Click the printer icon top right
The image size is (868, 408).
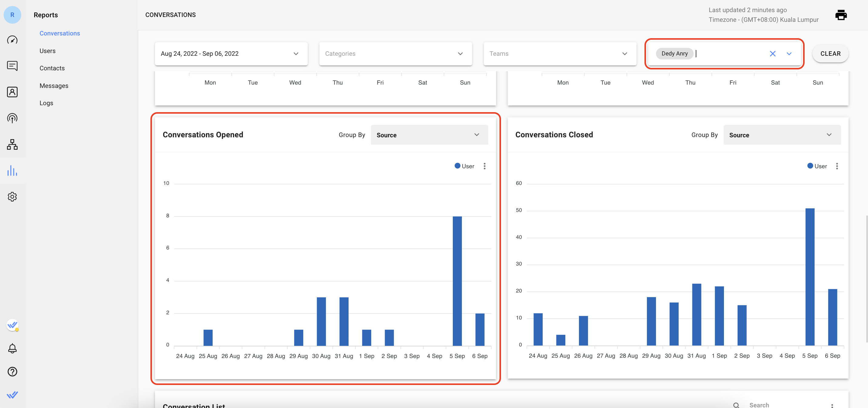click(x=841, y=15)
